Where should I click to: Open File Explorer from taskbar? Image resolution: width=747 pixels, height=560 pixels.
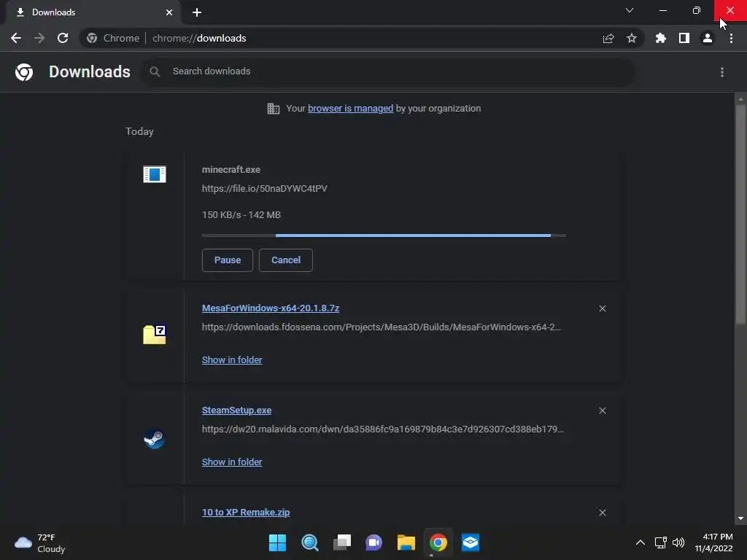click(x=406, y=542)
